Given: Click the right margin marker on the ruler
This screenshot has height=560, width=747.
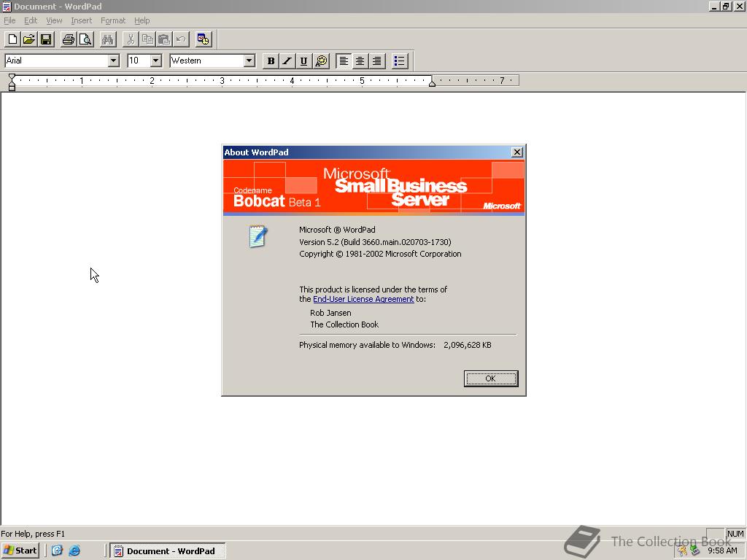Looking at the screenshot, I should [432, 83].
